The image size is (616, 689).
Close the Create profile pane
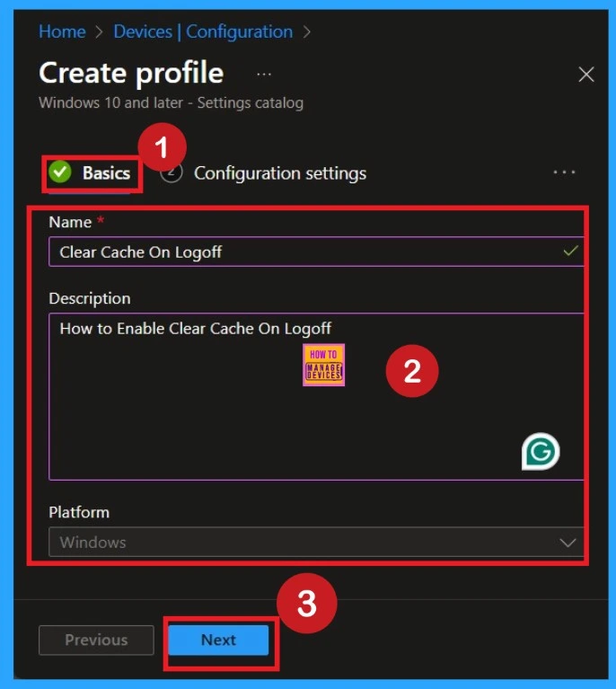pyautogui.click(x=586, y=75)
